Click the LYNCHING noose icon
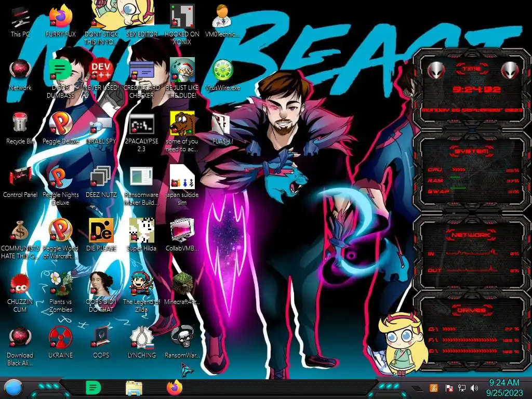The image size is (532, 399). pyautogui.click(x=141, y=342)
